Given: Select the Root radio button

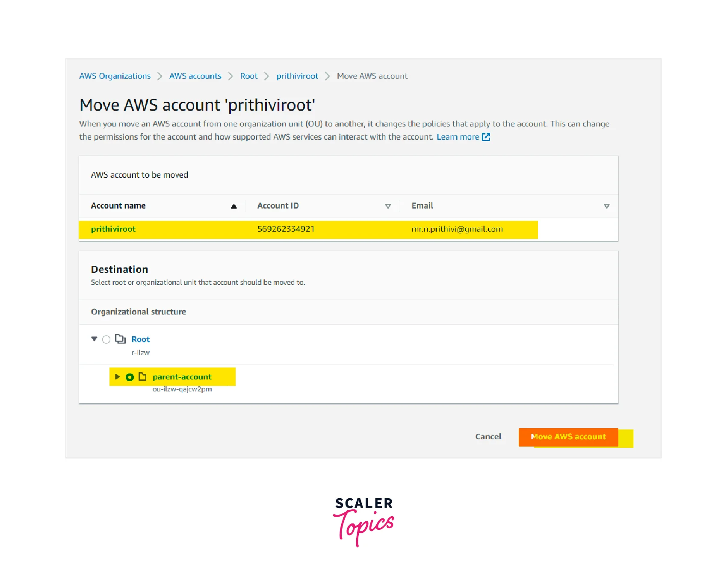Looking at the screenshot, I should point(106,340).
